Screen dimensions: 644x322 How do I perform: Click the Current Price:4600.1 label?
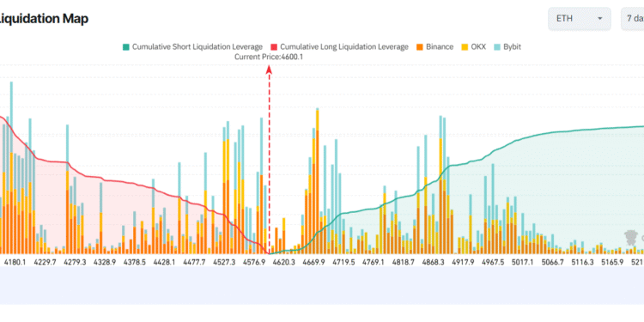pos(269,57)
